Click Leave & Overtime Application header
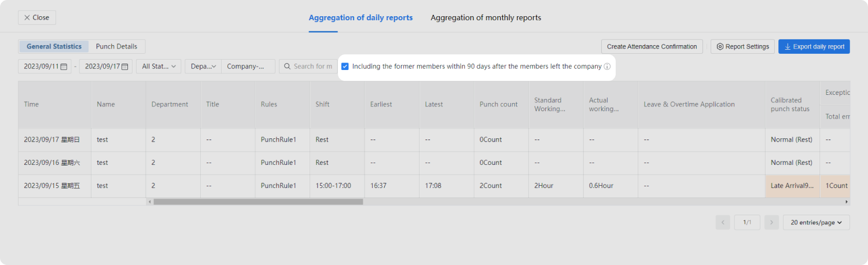The image size is (868, 265). coord(701,105)
